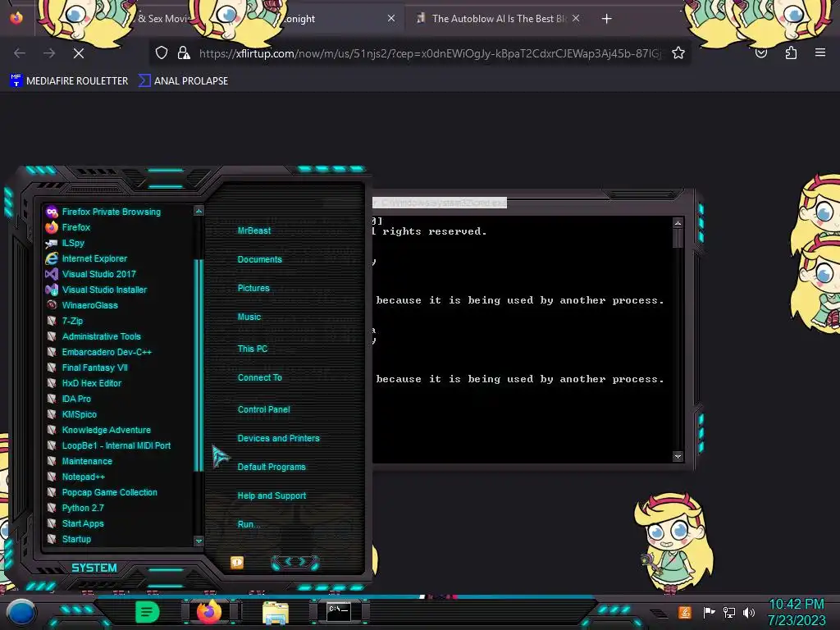Expand KMSpico folder

tap(71, 414)
